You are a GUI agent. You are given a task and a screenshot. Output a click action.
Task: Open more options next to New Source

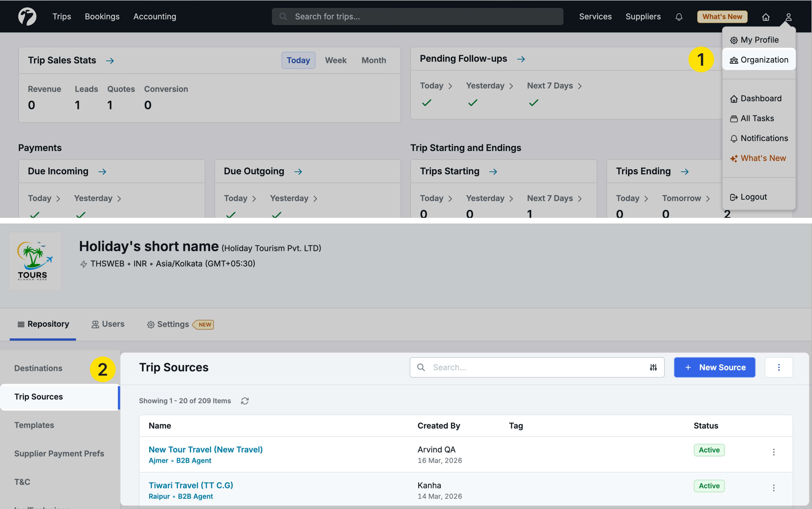tap(778, 367)
